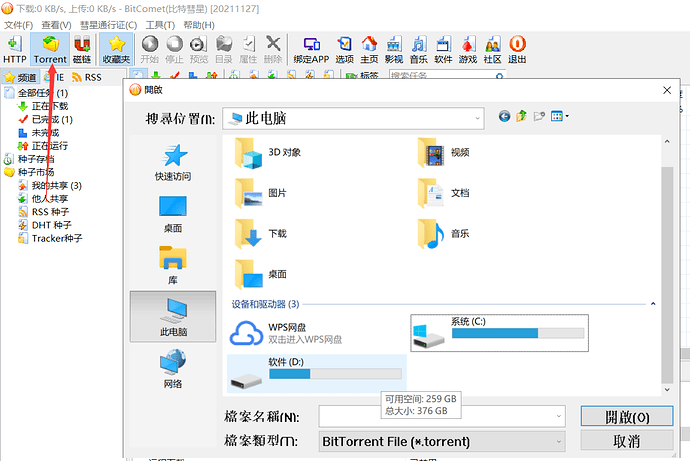Go back using dialog's back arrow icon

(x=504, y=116)
